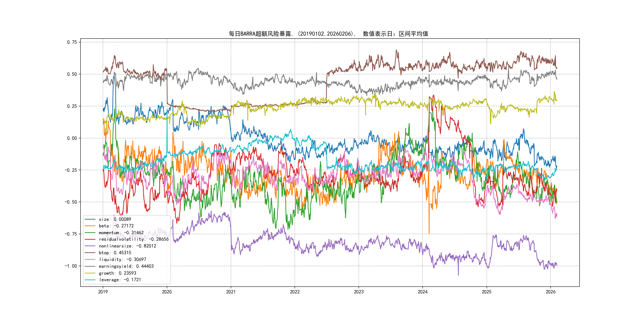644x322 pixels.
Task: Click the -0.50 y-axis tick label
Action: (71, 202)
